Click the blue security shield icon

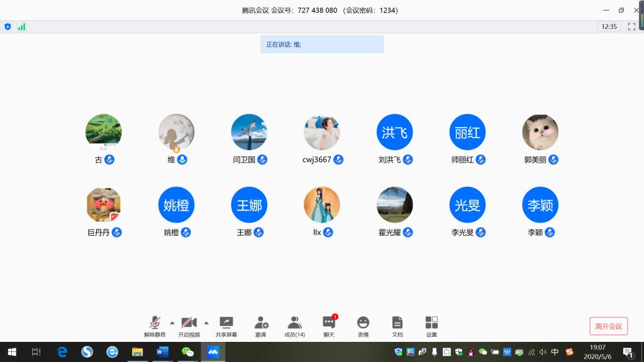pos(8,26)
